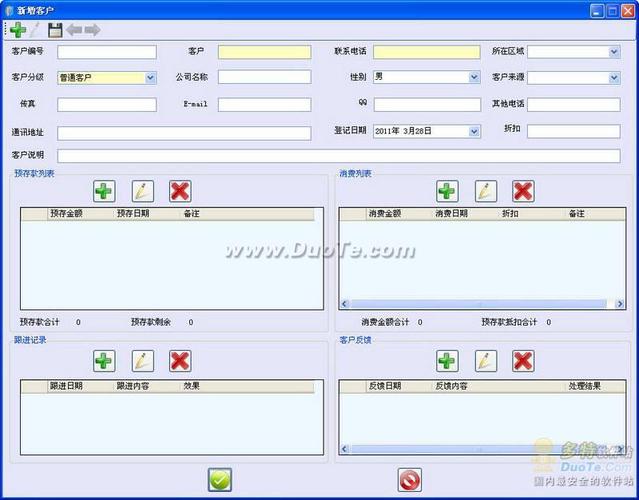The height and width of the screenshot is (500, 639).
Task: Click the 消费日期 column header
Action: [x=465, y=214]
